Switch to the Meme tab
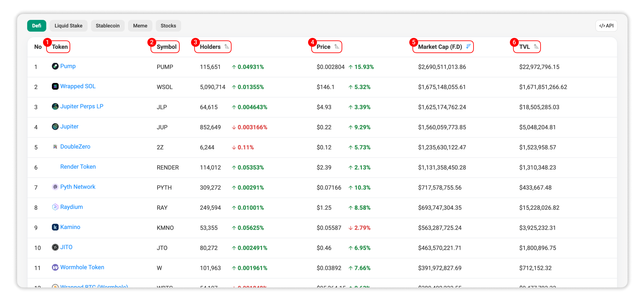Screen dimensions: 644x302 (140, 26)
